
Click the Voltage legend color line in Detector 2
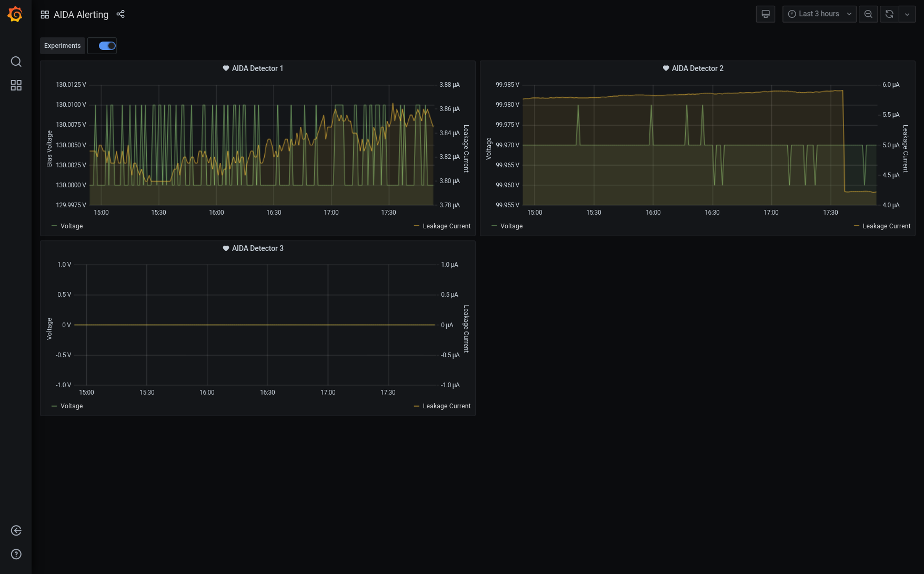pyautogui.click(x=494, y=226)
